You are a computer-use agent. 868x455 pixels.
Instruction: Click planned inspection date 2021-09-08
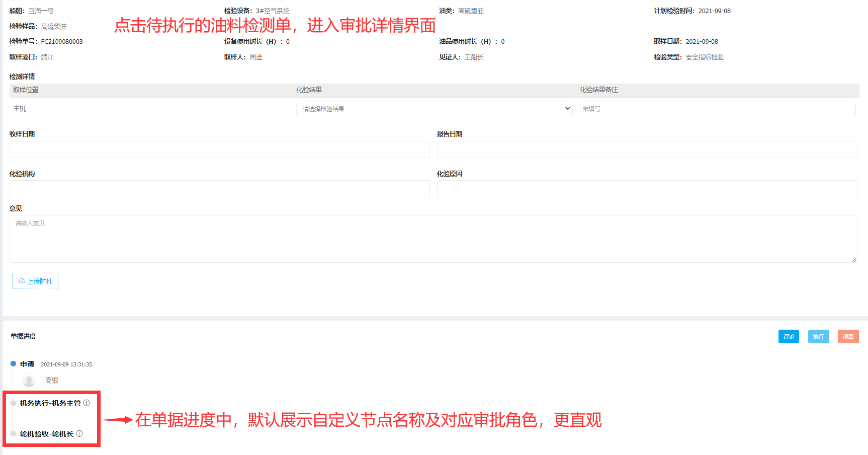[715, 11]
